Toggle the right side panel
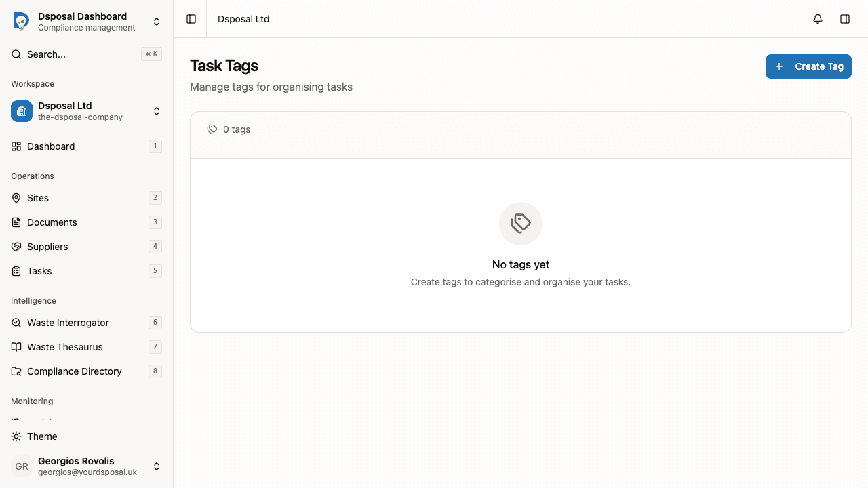This screenshot has height=488, width=868. (845, 19)
